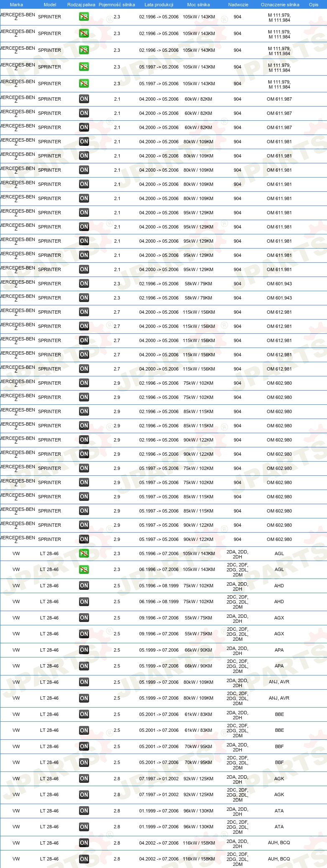
Task: Click 66kW / 90KM in the APA 2DC row
Action: click(x=199, y=666)
